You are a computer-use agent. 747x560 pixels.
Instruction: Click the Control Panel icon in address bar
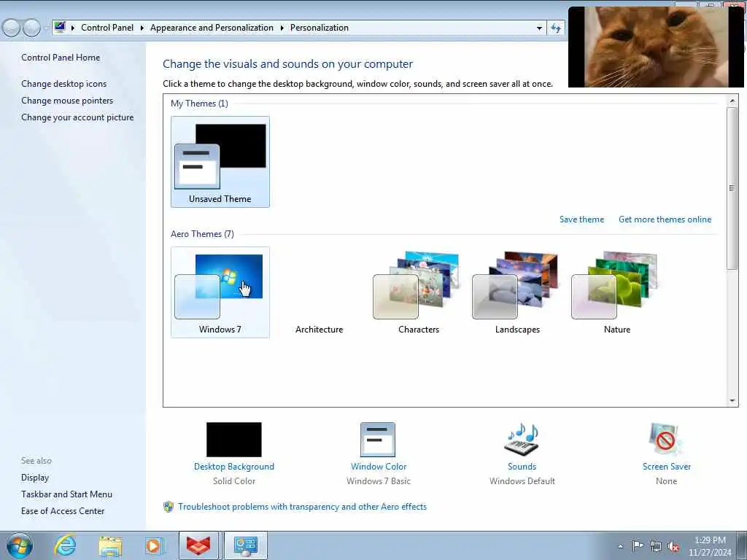pos(60,27)
